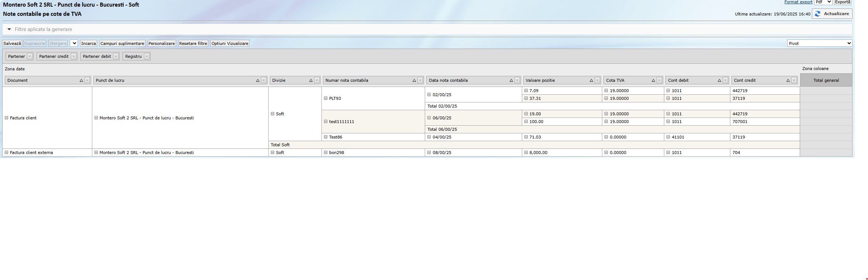Click the Format export link
868x280 pixels.
point(798,2)
